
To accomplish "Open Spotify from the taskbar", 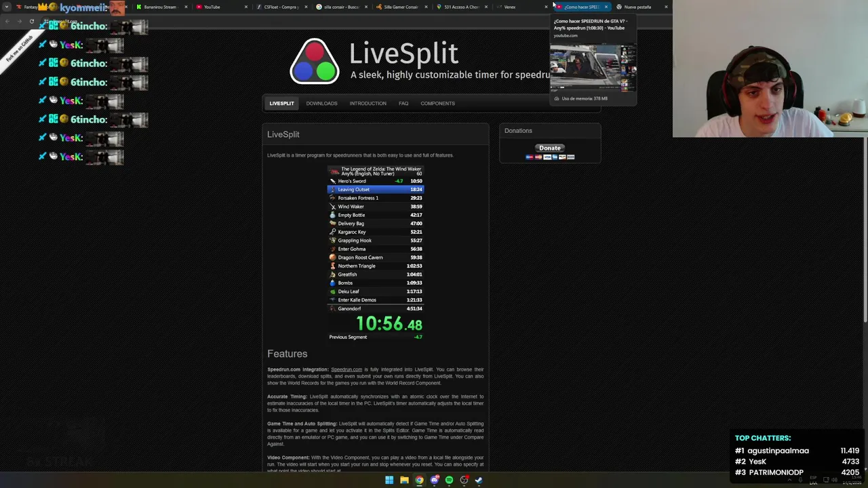I will (449, 480).
